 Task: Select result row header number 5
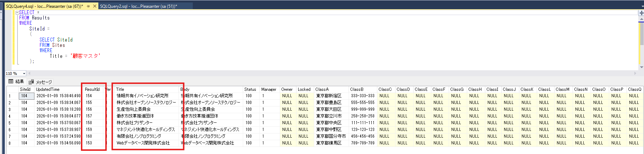click(12, 123)
